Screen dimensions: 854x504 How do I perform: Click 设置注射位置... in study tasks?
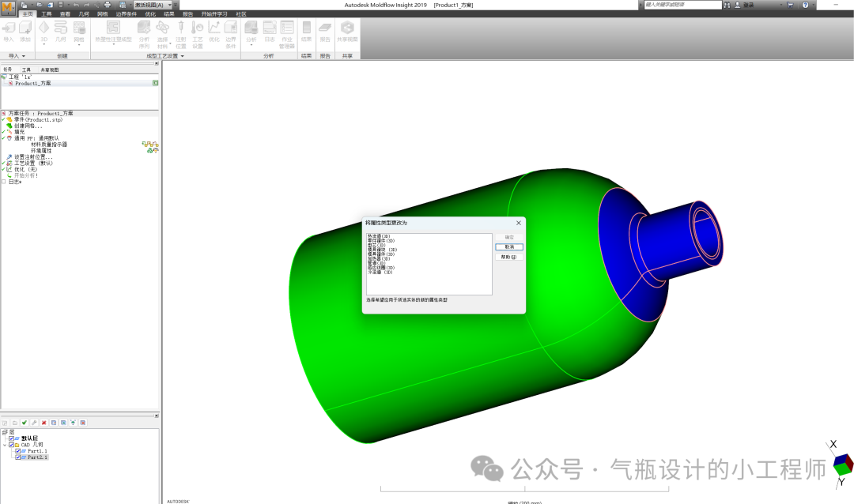click(33, 156)
